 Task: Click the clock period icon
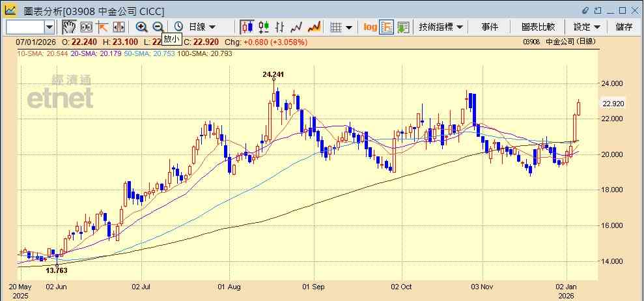pyautogui.click(x=178, y=27)
